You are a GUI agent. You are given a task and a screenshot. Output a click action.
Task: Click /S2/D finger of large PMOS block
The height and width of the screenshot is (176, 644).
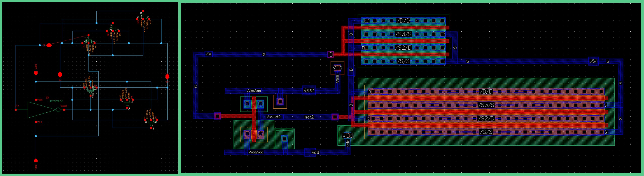click(486, 119)
